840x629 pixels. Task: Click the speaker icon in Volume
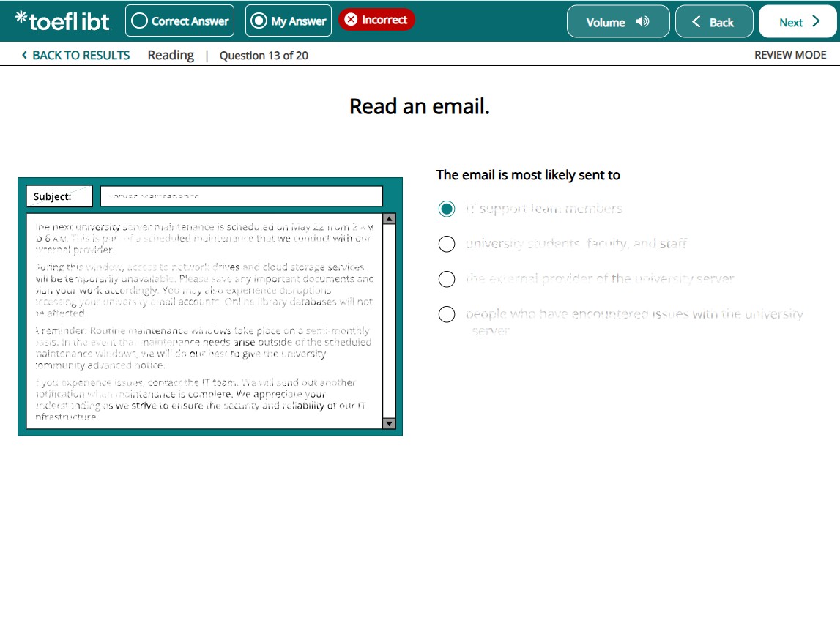(x=642, y=22)
